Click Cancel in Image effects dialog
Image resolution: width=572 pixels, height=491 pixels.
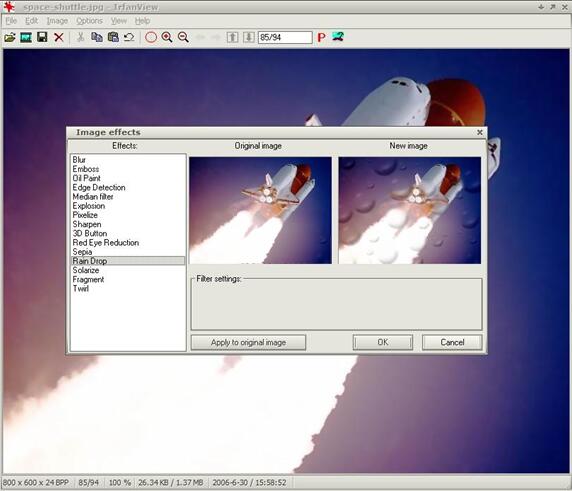tap(452, 343)
